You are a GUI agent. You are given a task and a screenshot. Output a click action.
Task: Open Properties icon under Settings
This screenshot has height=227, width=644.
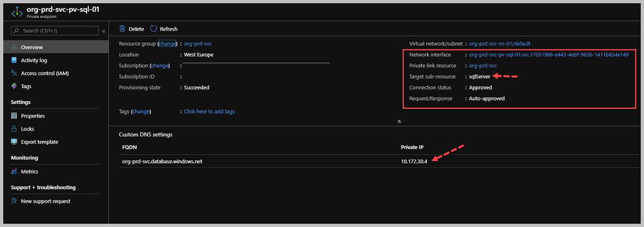coord(14,116)
